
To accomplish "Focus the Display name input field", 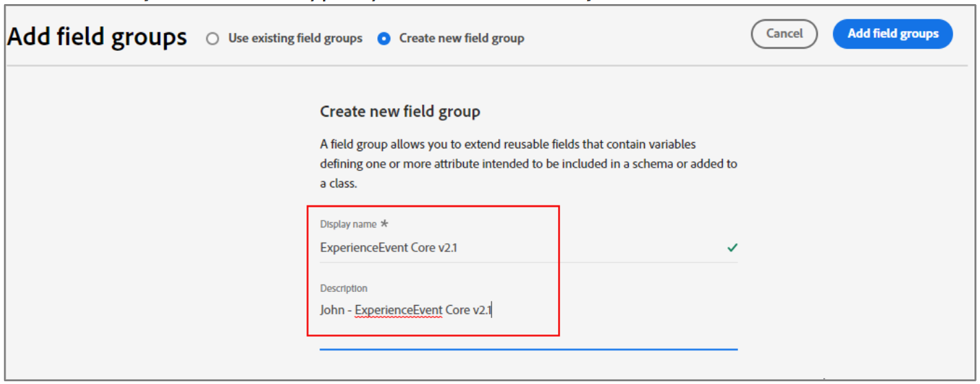I will pyautogui.click(x=528, y=248).
